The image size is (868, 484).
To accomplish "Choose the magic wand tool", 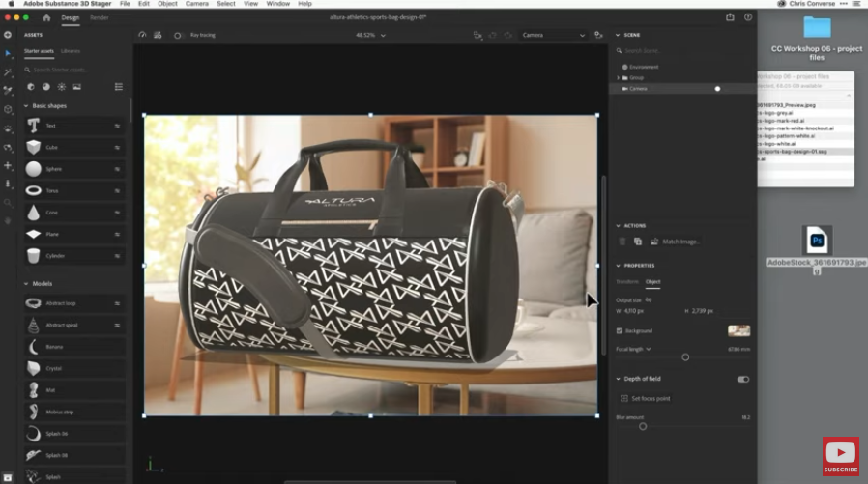I will click(x=8, y=72).
